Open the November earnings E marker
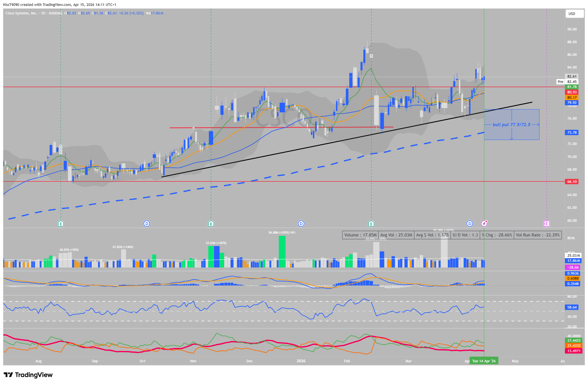Viewport: 588px width, 384px height. coord(211,224)
